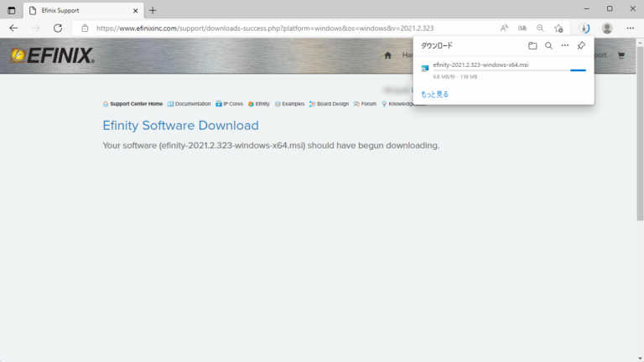This screenshot has height=362, width=644.
Task: Click the browser downloads toolbar icon
Action: pyautogui.click(x=585, y=28)
